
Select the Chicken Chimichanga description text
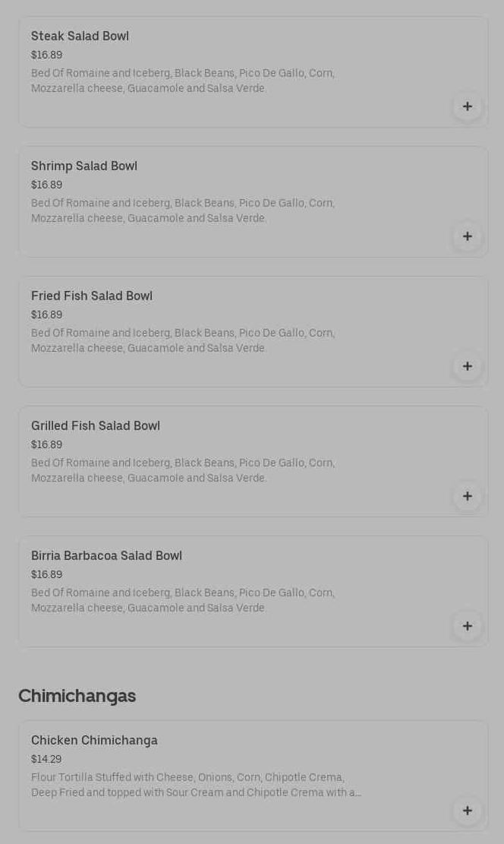pyautogui.click(x=196, y=786)
